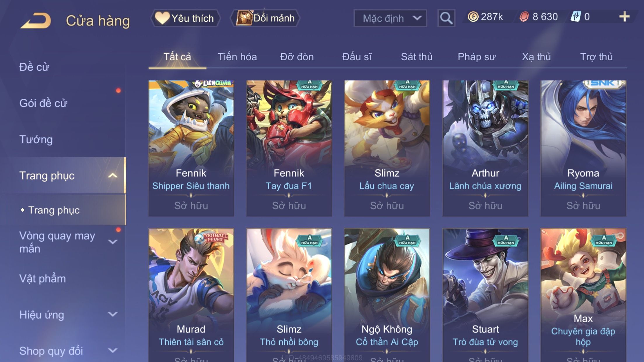Tap the blue voucher currency icon

576,17
